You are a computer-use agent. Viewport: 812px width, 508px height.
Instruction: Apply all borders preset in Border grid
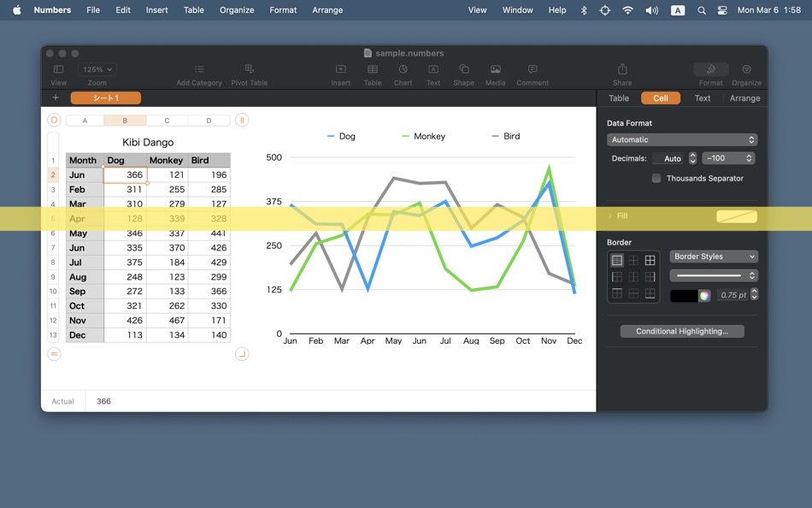point(650,260)
